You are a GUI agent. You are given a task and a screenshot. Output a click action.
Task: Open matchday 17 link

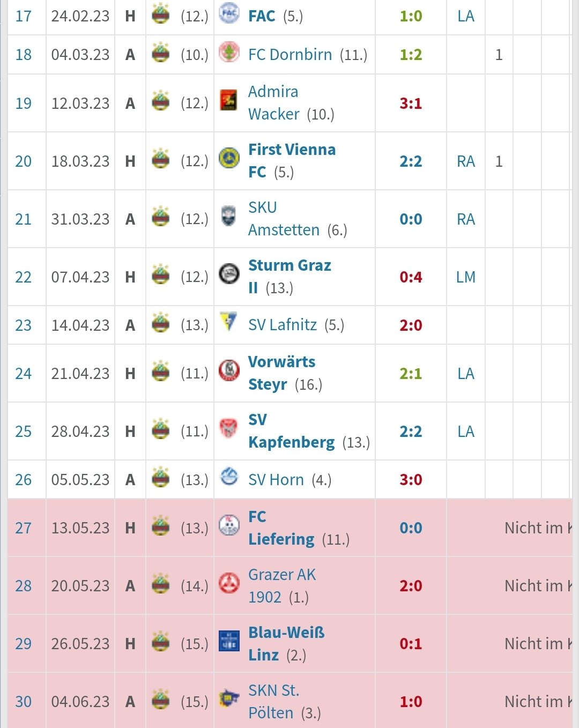coord(24,16)
